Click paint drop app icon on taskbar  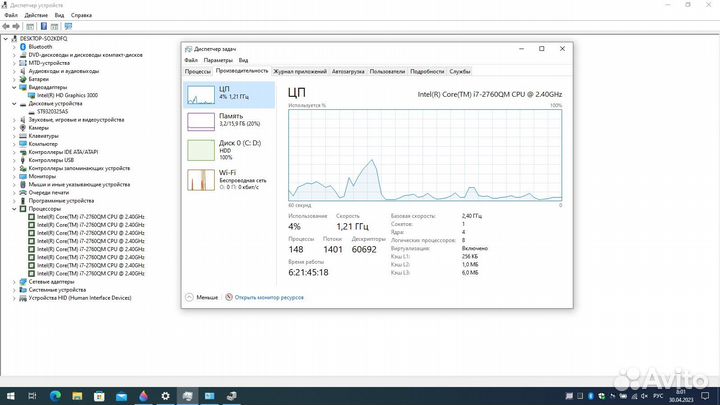[x=143, y=396]
